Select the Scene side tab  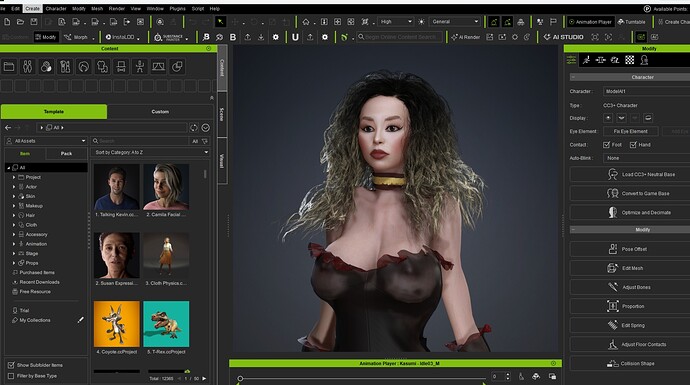coord(222,114)
